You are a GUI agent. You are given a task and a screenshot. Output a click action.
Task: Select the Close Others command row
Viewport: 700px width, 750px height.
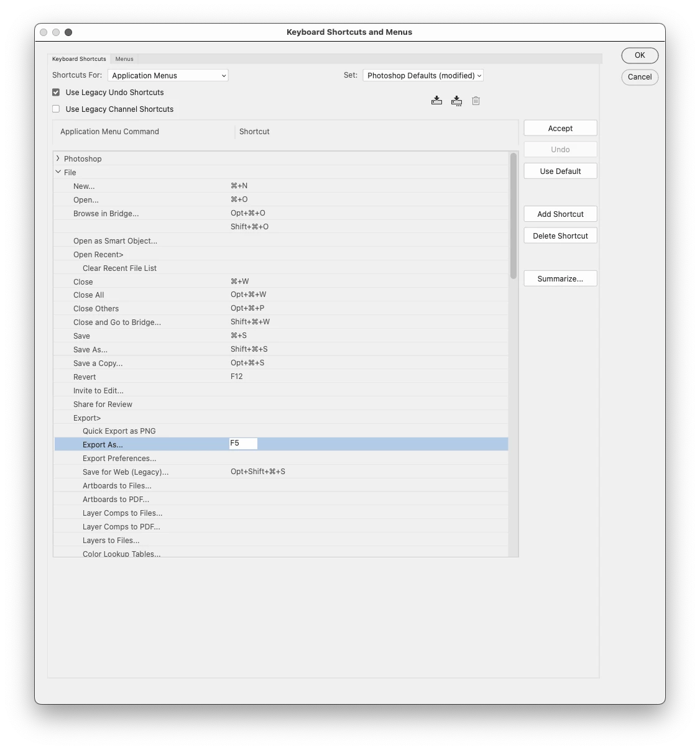tap(281, 308)
